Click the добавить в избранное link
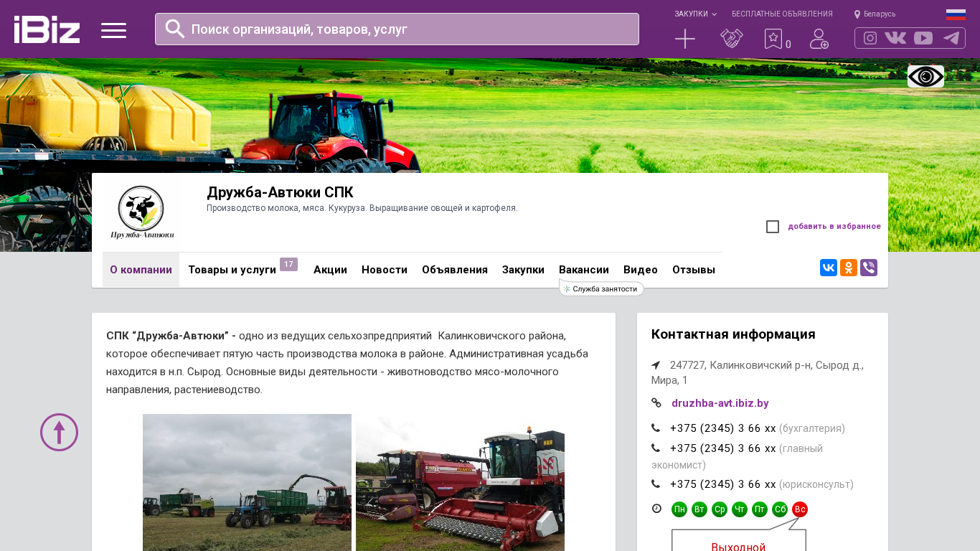Screen dimensions: 980x551 (834, 227)
